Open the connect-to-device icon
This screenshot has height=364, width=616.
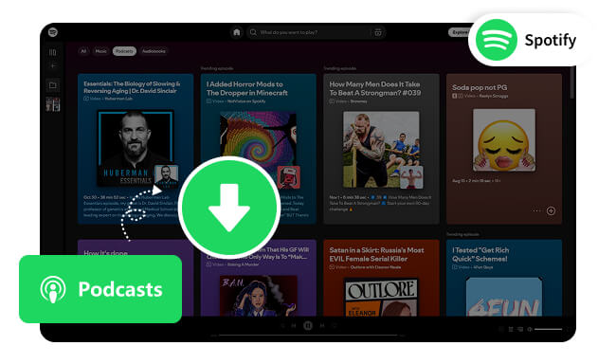tap(520, 329)
